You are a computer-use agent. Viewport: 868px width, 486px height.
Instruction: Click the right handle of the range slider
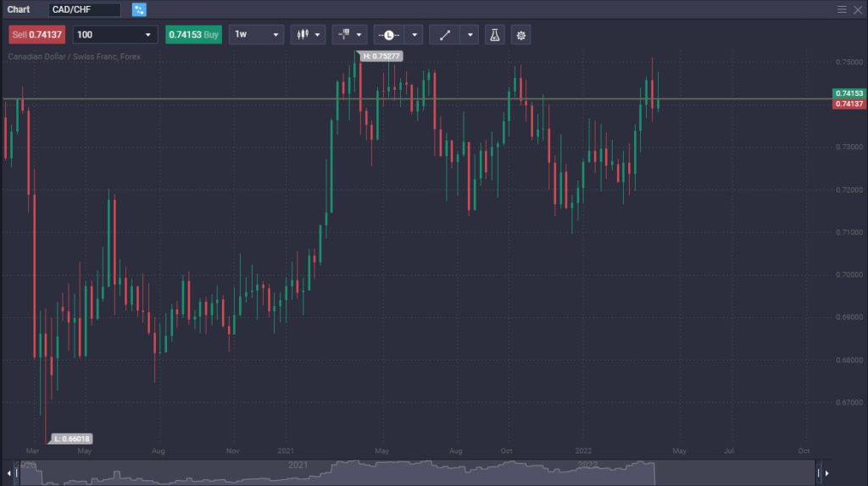click(819, 472)
